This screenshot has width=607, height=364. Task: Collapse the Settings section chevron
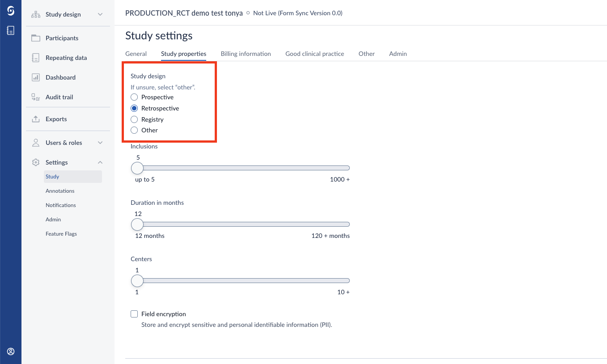tap(100, 162)
